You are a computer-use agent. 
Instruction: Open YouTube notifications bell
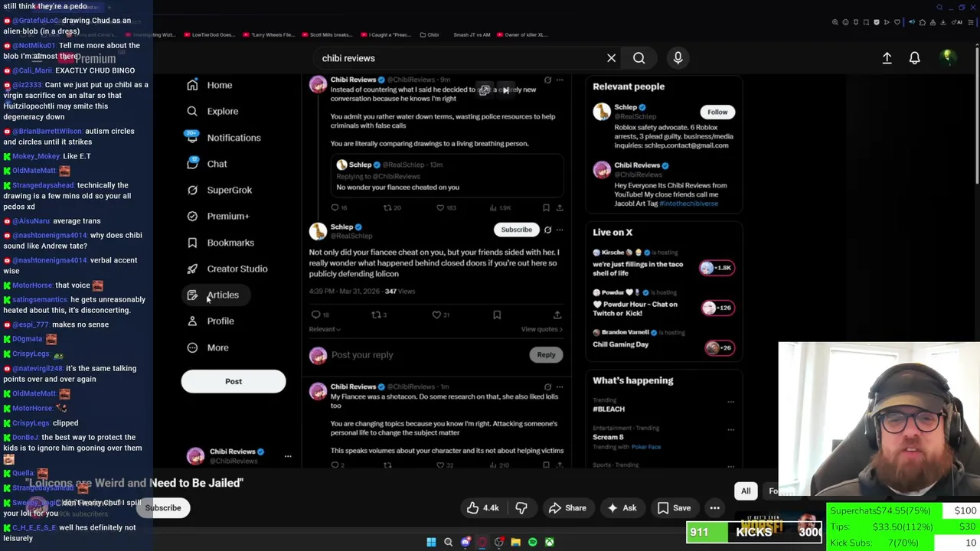[x=914, y=58]
